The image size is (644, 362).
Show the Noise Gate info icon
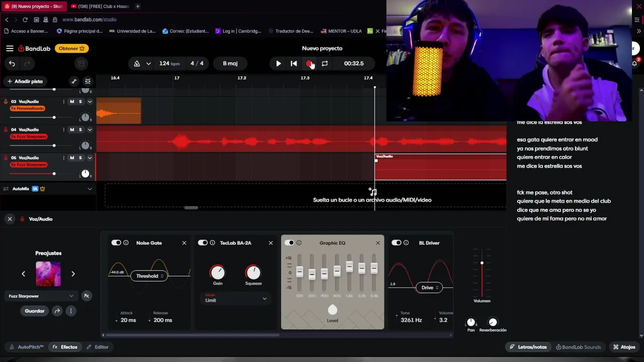coord(126,243)
